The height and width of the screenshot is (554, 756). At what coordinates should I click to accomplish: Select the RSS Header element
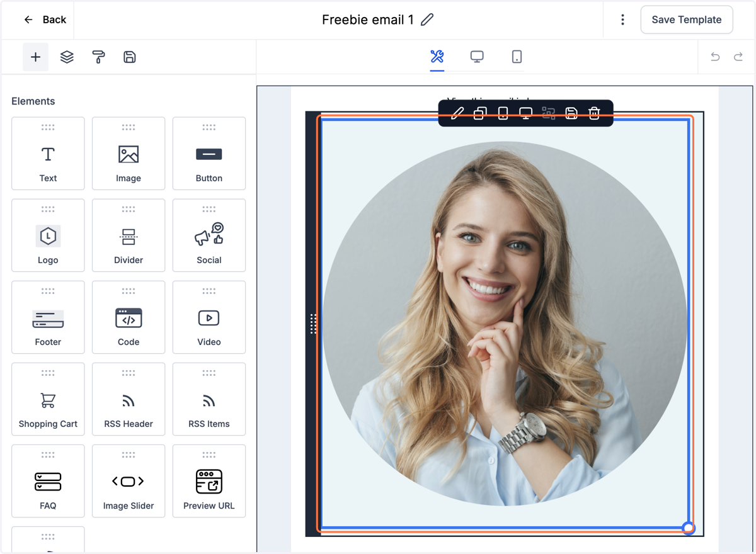pos(129,399)
